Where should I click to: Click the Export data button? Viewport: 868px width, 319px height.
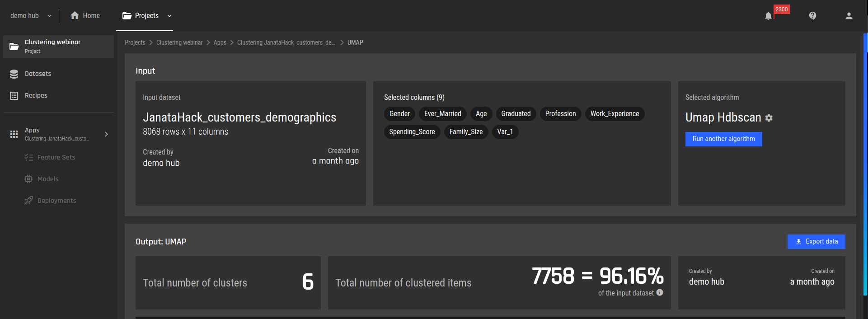(816, 242)
